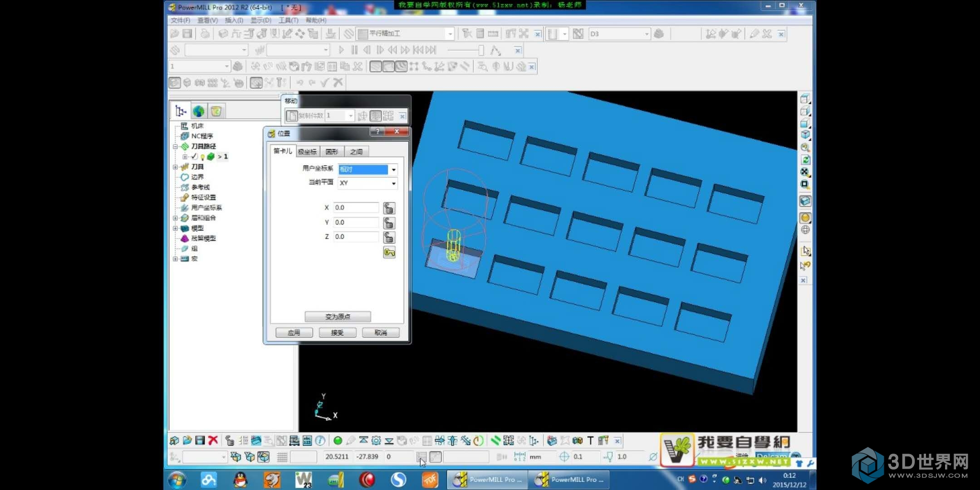Collapse the 刀具路径 tree node
The height and width of the screenshot is (490, 980).
click(175, 147)
